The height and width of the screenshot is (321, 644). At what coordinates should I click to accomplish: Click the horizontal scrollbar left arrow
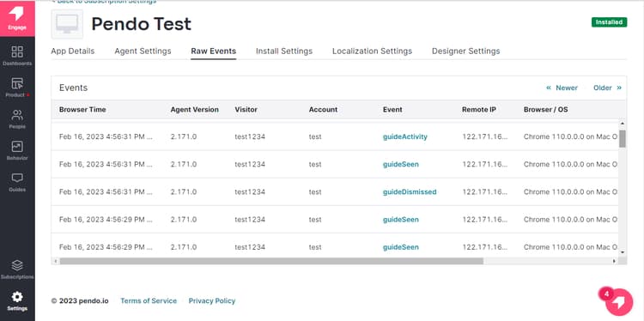[x=55, y=261]
